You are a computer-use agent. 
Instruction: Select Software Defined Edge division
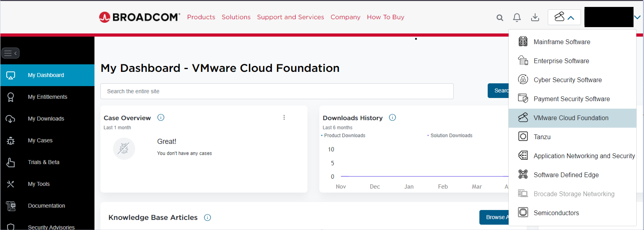click(x=572, y=175)
